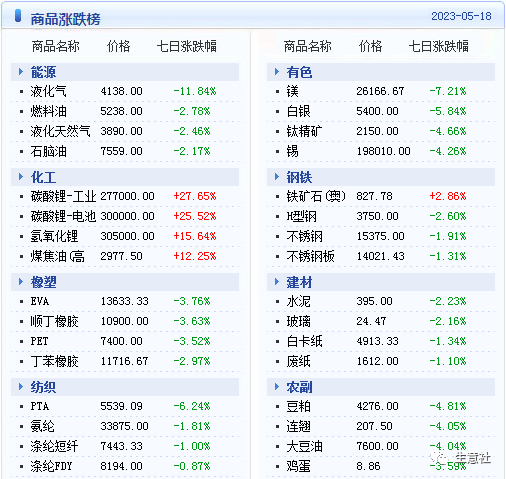Select 碳酸锂-电池 commodity name
This screenshot has height=479, width=506.
(63, 216)
